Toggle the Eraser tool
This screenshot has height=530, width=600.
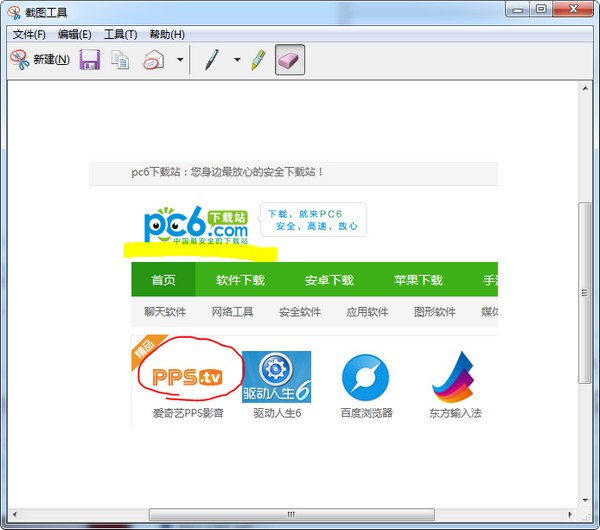coord(289,60)
